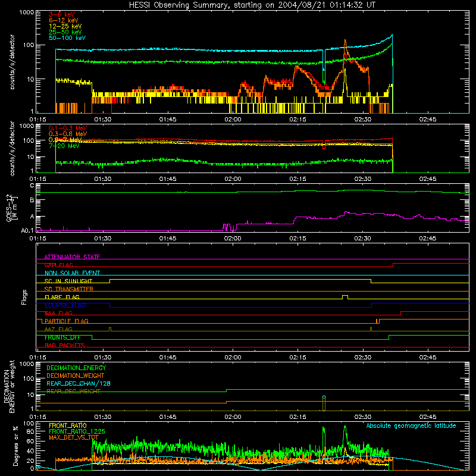Select the ATTENUATOR_STATE flag label
The height and width of the screenshot is (476, 476).
coord(72,257)
